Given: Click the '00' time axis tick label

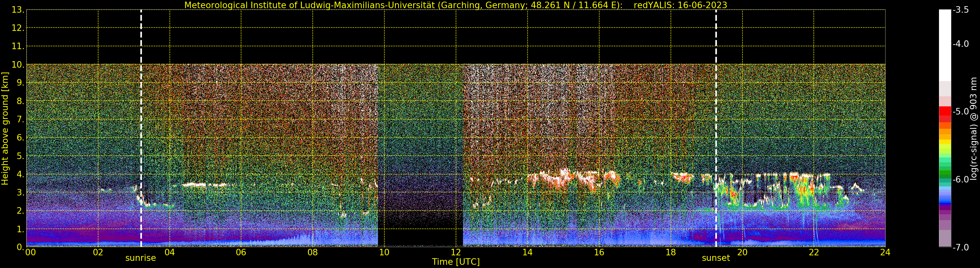Looking at the screenshot, I should 30,252.
